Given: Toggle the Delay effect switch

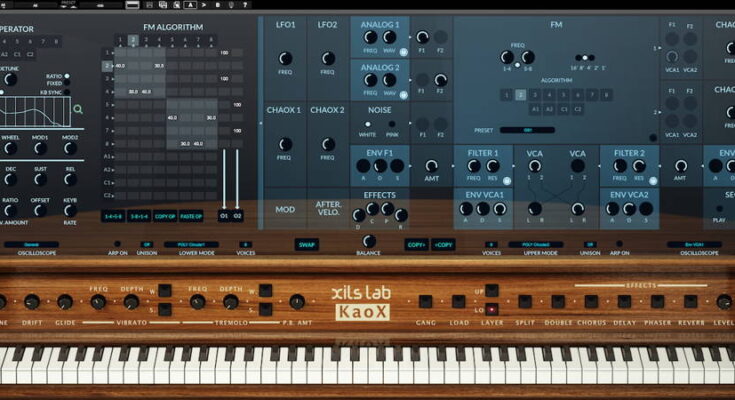Looking at the screenshot, I should click(624, 301).
